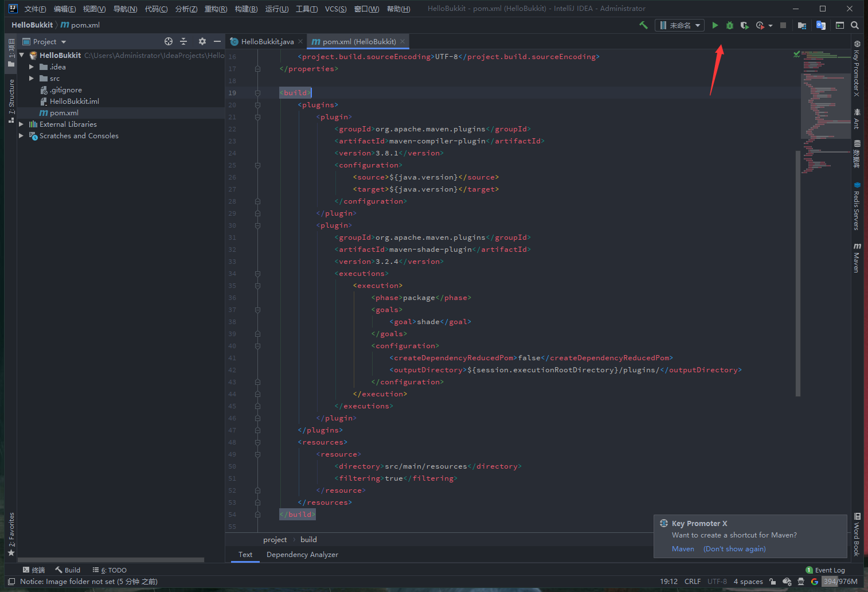This screenshot has width=868, height=592.
Task: Toggle read-only lock in status bar
Action: click(773, 582)
